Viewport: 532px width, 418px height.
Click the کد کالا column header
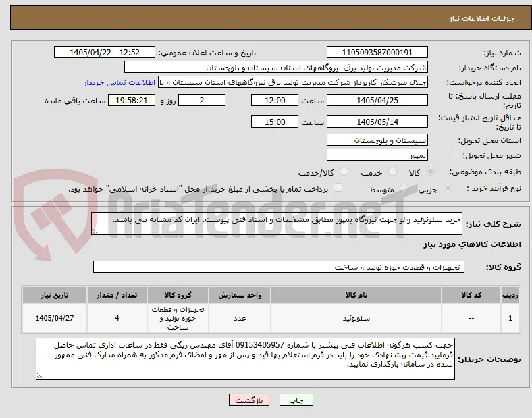(471, 295)
